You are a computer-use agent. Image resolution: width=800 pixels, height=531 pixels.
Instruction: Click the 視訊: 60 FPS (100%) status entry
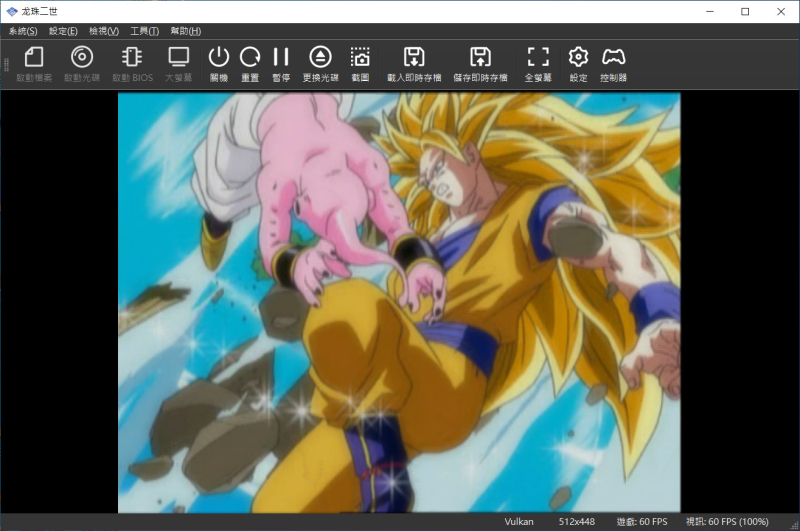[x=727, y=522]
